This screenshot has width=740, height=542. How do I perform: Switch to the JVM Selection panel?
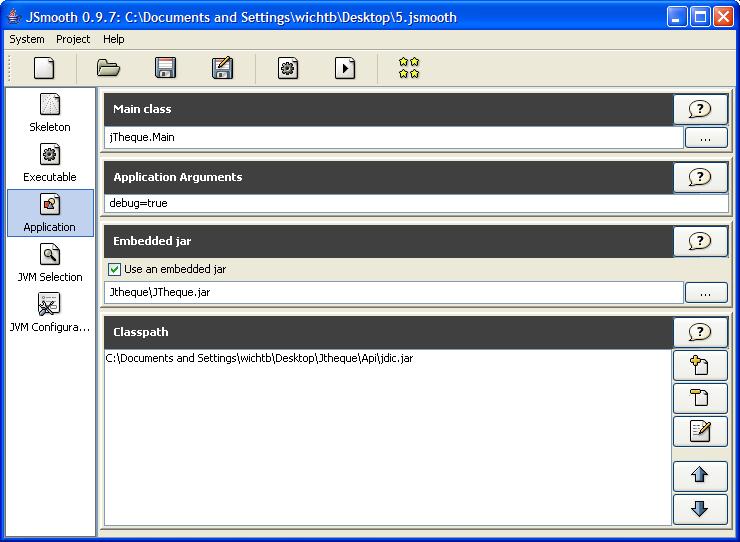click(49, 263)
